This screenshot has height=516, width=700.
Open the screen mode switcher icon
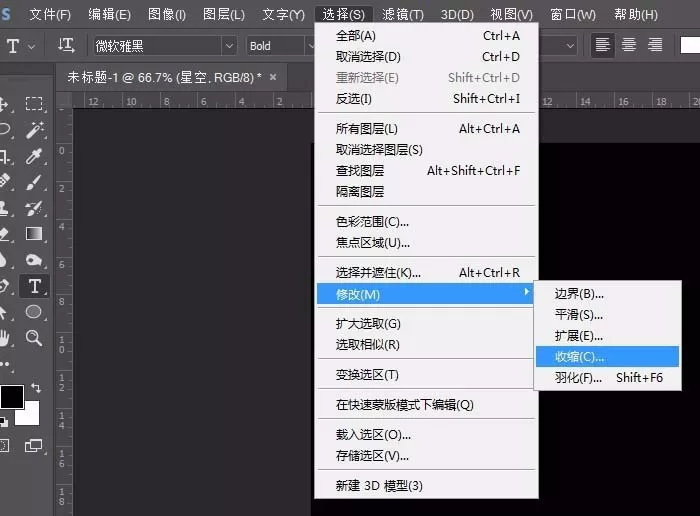coord(33,445)
